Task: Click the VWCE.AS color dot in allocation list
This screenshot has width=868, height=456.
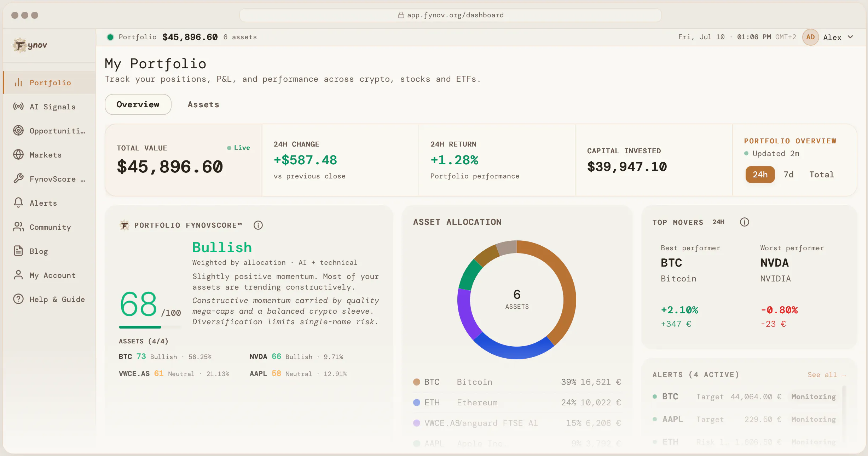Action: point(417,423)
